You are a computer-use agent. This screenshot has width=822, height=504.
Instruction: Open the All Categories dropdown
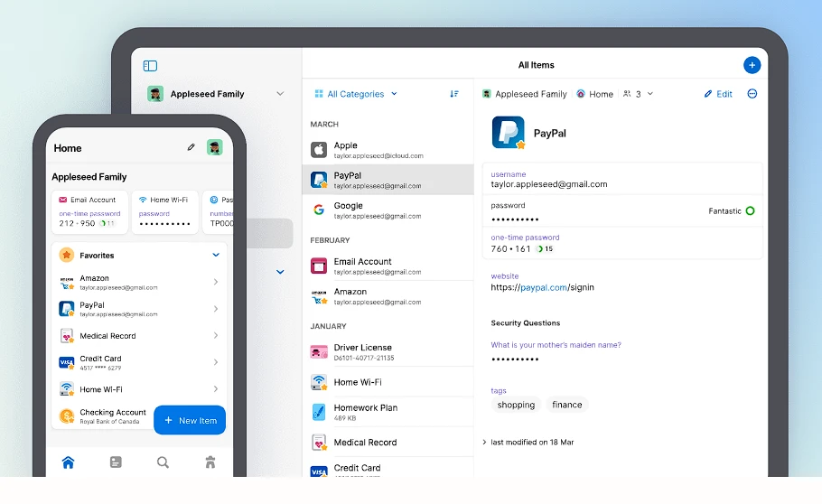(x=356, y=94)
